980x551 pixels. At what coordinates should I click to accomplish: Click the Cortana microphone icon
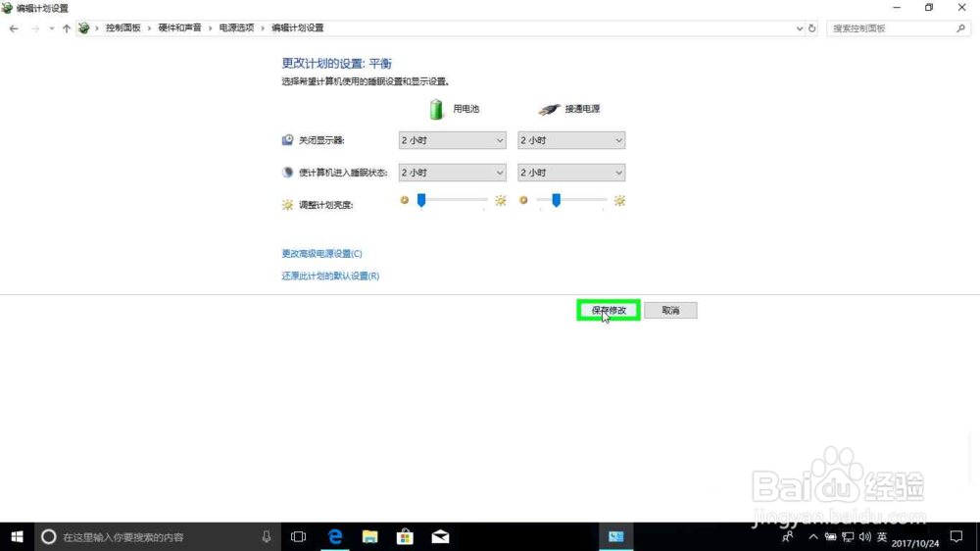point(267,536)
